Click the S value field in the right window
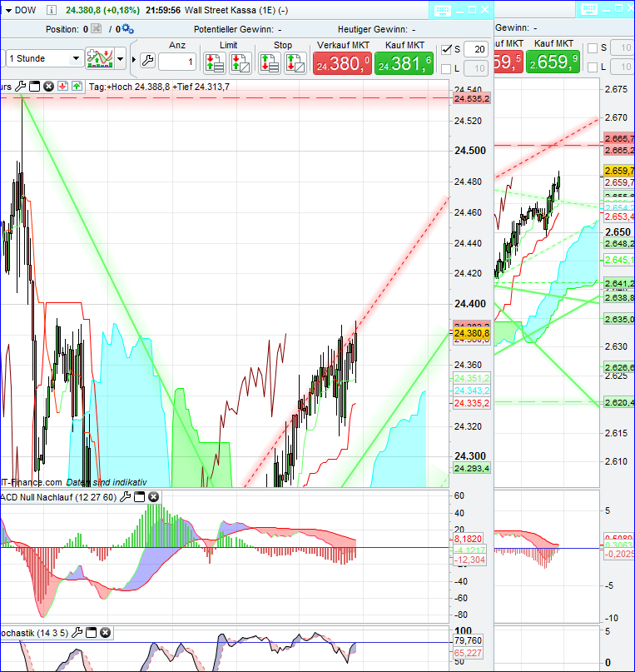The height and width of the screenshot is (672, 635). coord(623,47)
